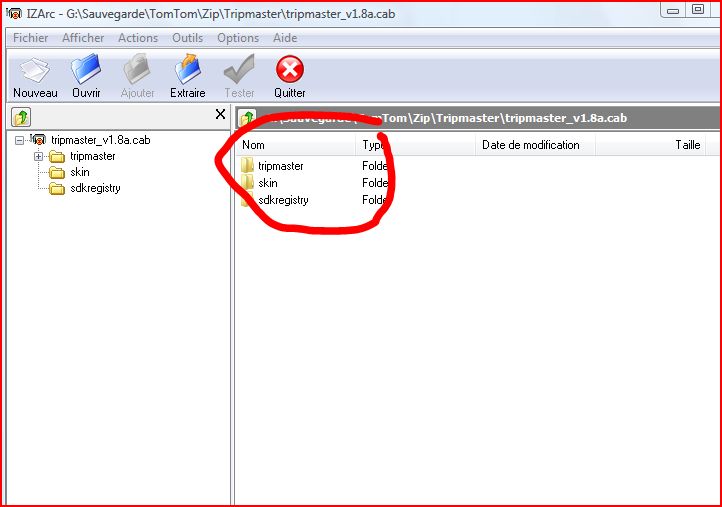Select skin folder icon in file list
722x507 pixels.
tap(247, 182)
